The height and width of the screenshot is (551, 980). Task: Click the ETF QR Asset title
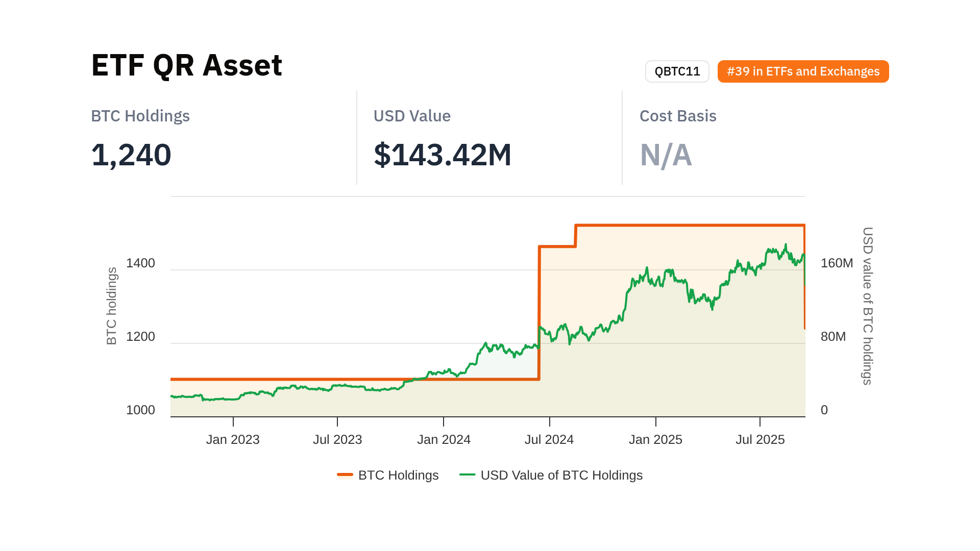click(x=186, y=65)
